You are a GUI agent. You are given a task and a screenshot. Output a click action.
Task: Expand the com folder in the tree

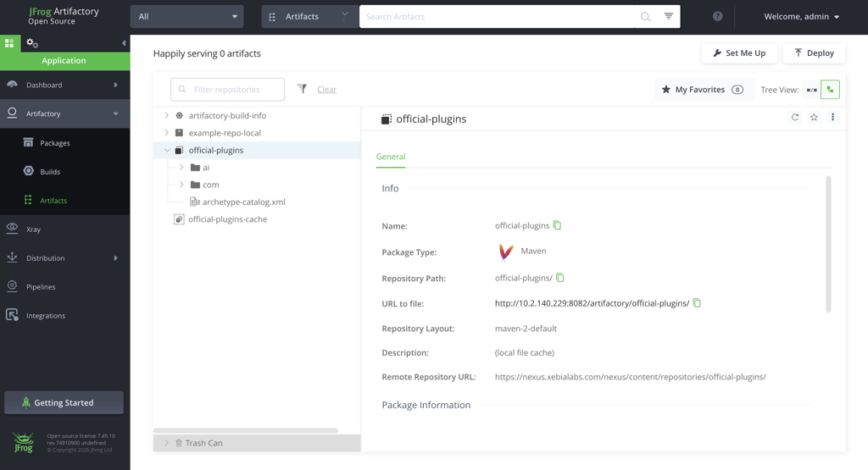pyautogui.click(x=181, y=185)
